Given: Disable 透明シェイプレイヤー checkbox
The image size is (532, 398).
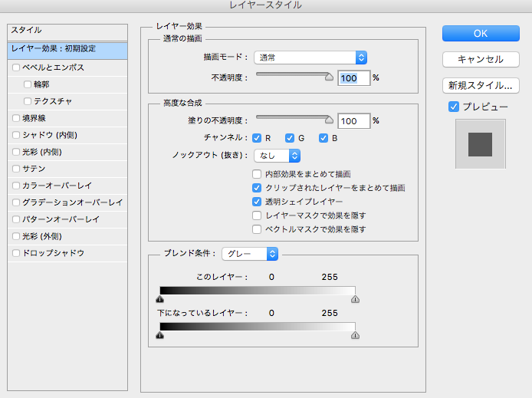Looking at the screenshot, I should pos(258,202).
